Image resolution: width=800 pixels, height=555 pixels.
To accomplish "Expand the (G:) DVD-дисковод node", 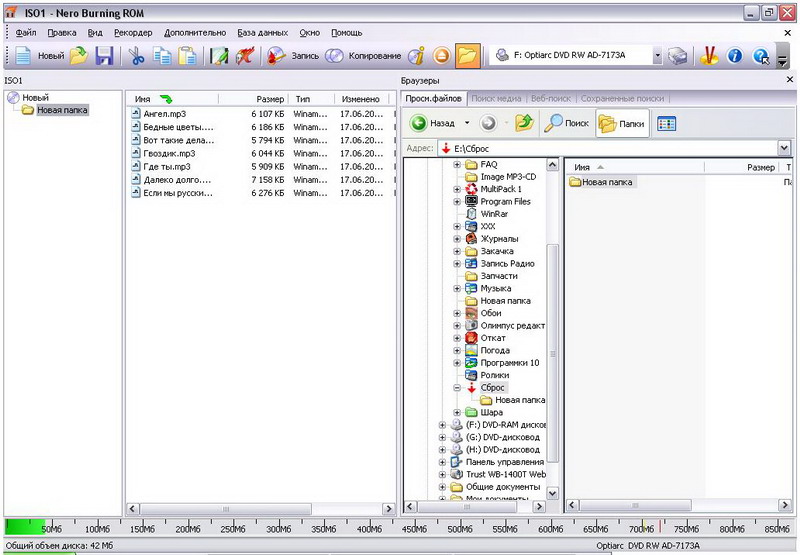I will pyautogui.click(x=442, y=437).
